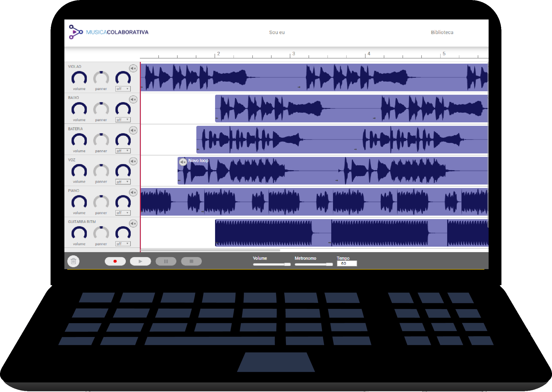This screenshot has width=552, height=392.
Task: Click the PIANO panner knob
Action: pyautogui.click(x=101, y=202)
